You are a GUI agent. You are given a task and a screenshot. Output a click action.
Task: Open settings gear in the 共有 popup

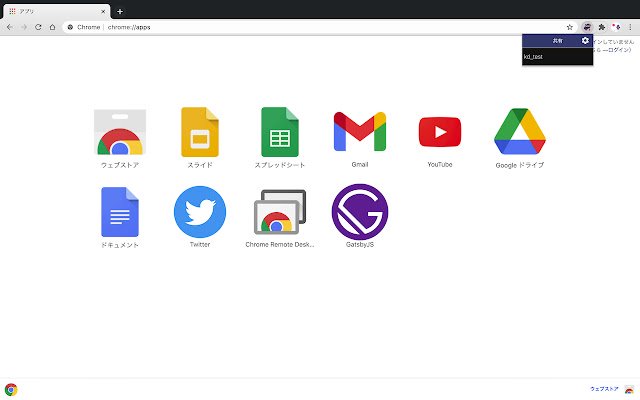[x=585, y=40]
